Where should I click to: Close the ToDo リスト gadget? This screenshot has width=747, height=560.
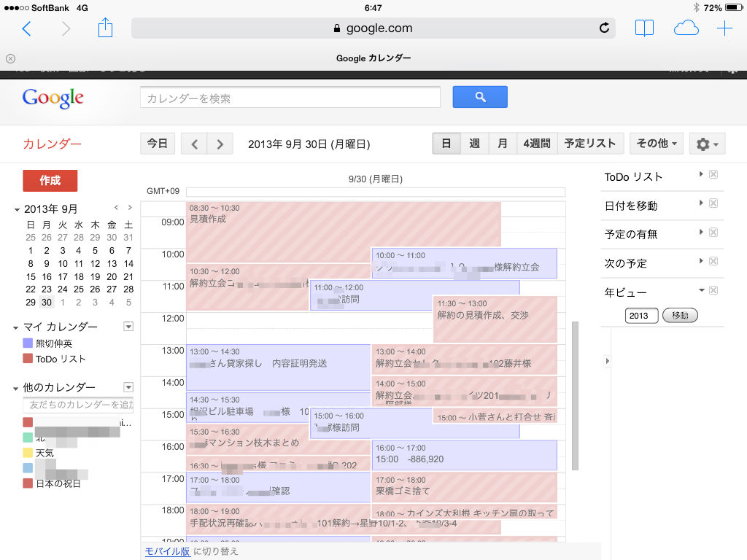pyautogui.click(x=713, y=174)
